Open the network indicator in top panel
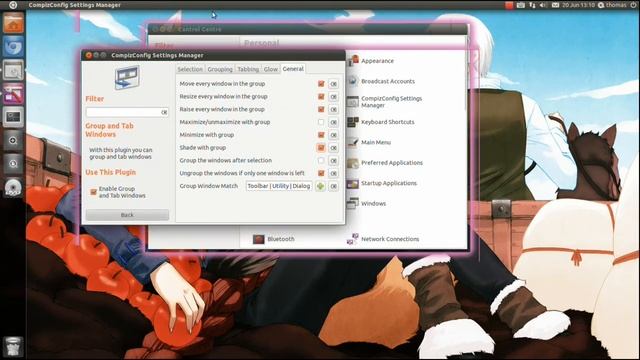 point(532,5)
